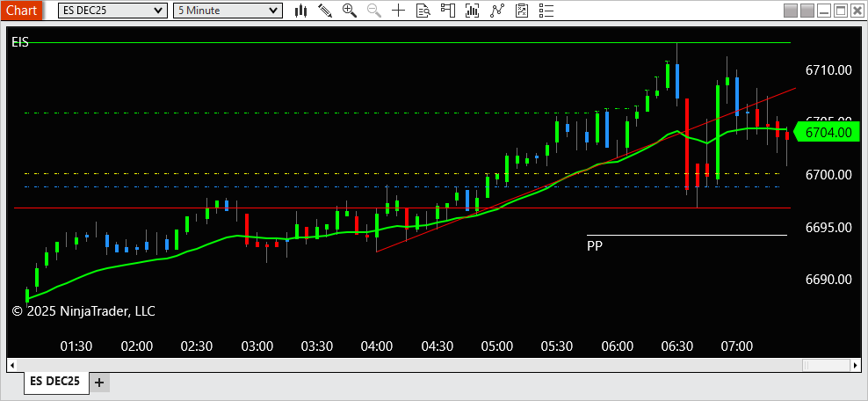Click the 6700.00 price axis label
Viewport: 868px width, 401px height.
pos(828,174)
